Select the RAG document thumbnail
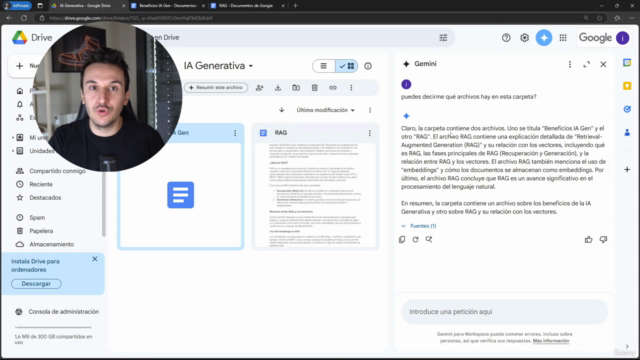The width and height of the screenshot is (640, 360). (x=315, y=194)
